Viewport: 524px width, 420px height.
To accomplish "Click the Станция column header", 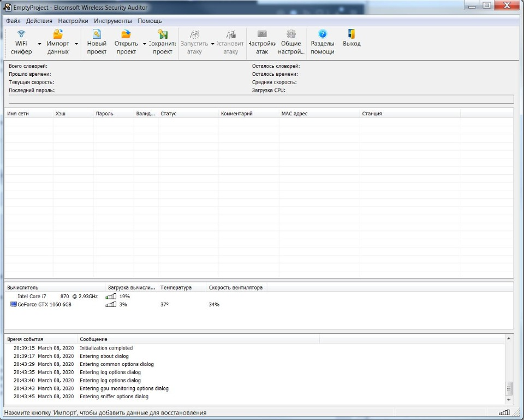I will tap(410, 114).
